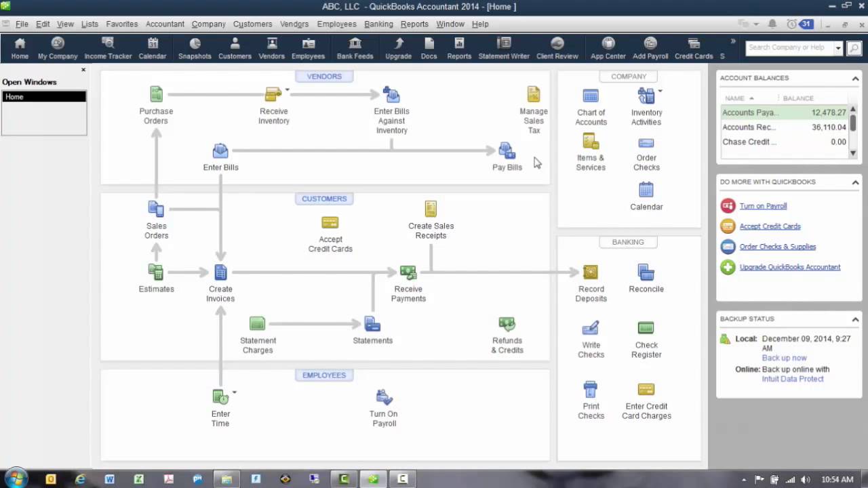Open Create Sales Receipts icon
868x488 pixels.
[x=431, y=209]
